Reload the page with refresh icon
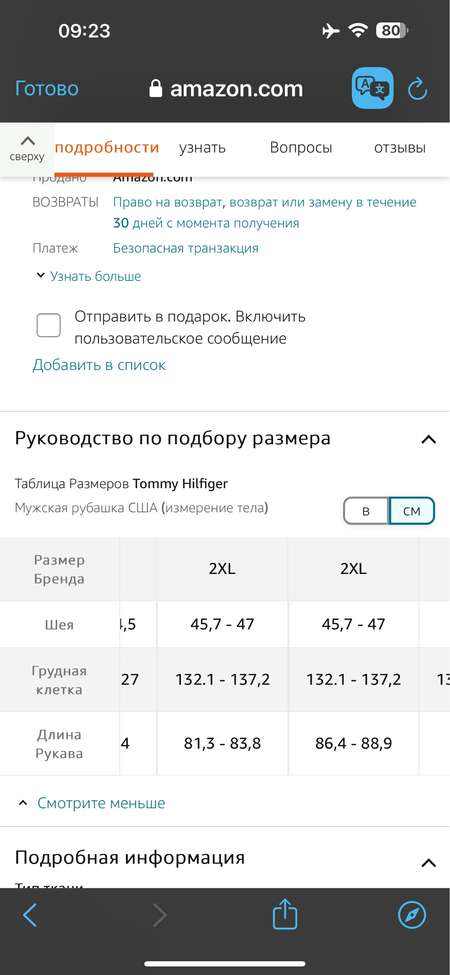The height and width of the screenshot is (975, 450). pyautogui.click(x=418, y=89)
